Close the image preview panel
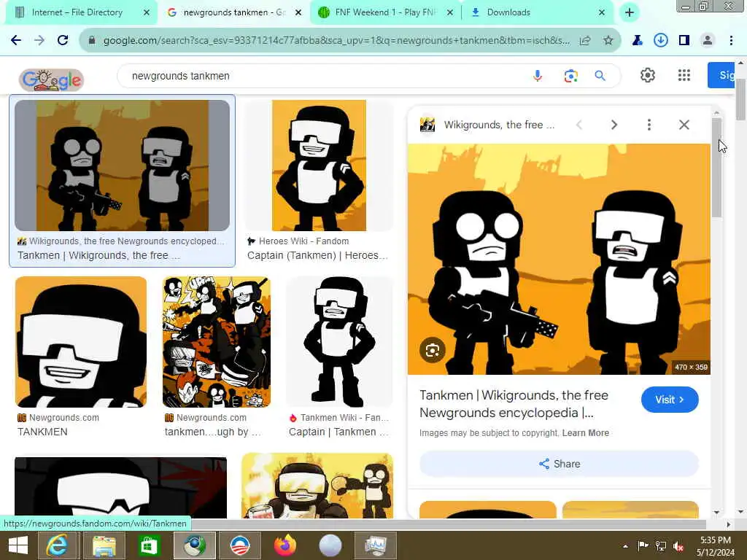Image resolution: width=747 pixels, height=560 pixels. click(x=684, y=125)
